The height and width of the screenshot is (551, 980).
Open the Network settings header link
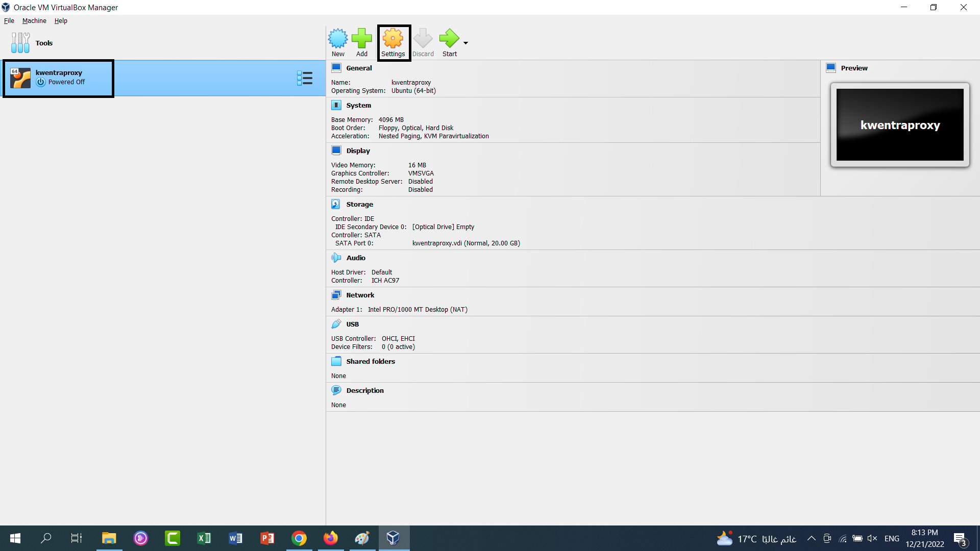coord(360,295)
